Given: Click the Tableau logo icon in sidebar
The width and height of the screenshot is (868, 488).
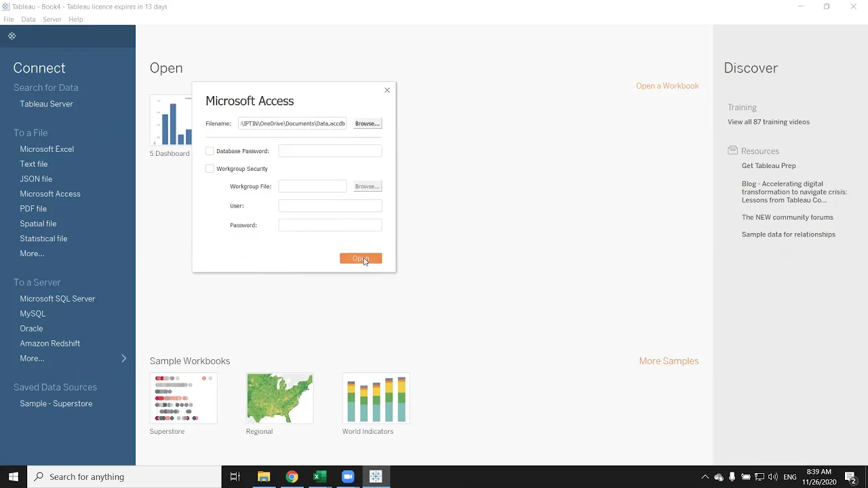Looking at the screenshot, I should click(x=12, y=36).
